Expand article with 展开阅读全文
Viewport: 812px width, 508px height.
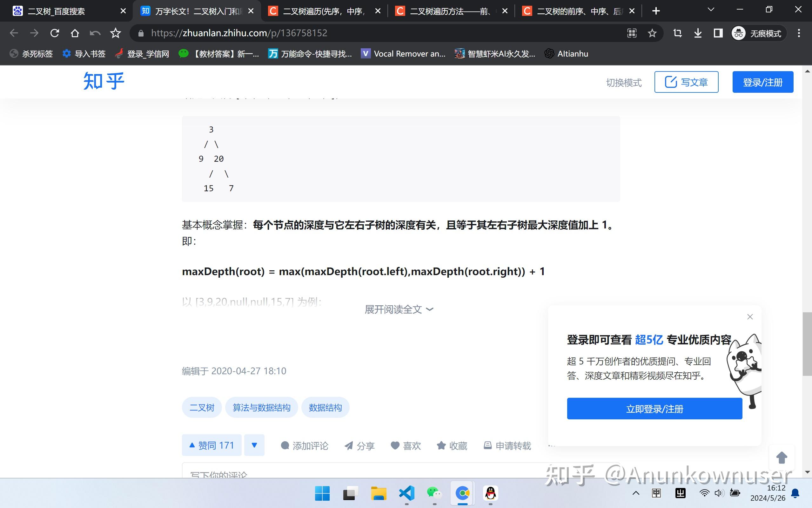[x=399, y=309]
